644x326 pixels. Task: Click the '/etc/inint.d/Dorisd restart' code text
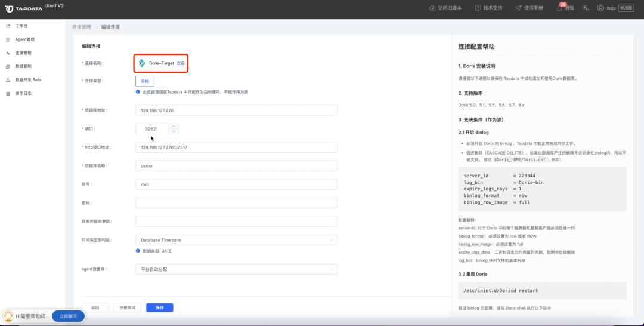[501, 291]
